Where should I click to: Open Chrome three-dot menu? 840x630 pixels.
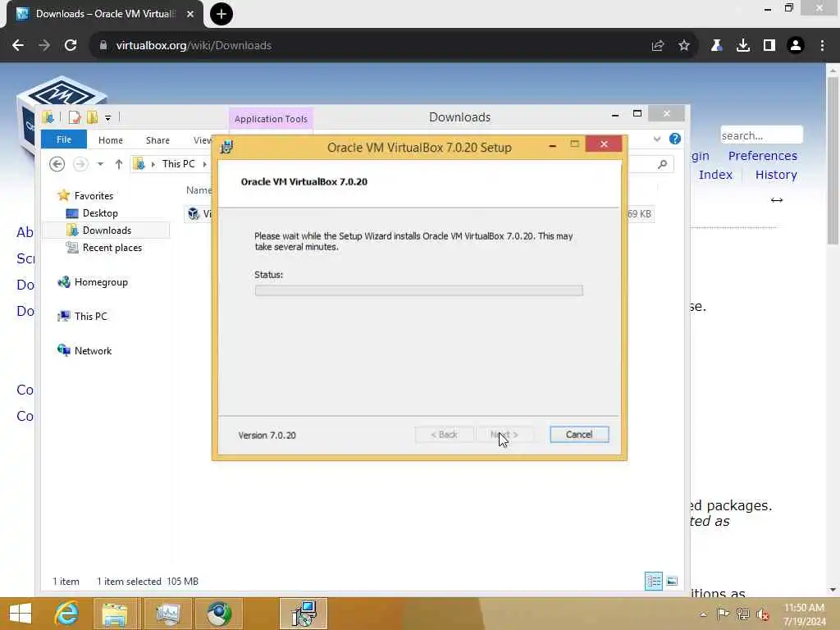tap(822, 46)
